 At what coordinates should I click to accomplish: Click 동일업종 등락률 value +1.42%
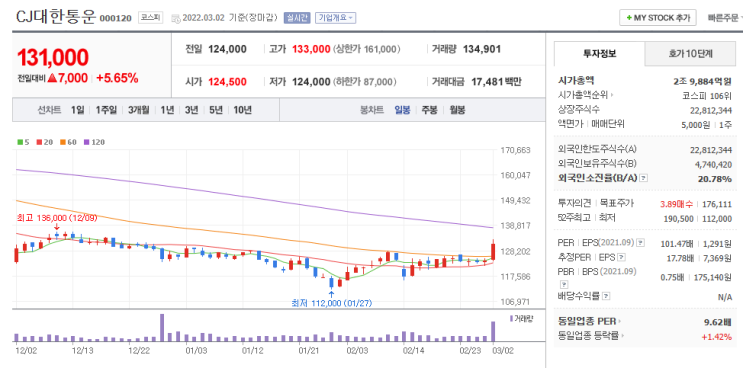tap(717, 336)
